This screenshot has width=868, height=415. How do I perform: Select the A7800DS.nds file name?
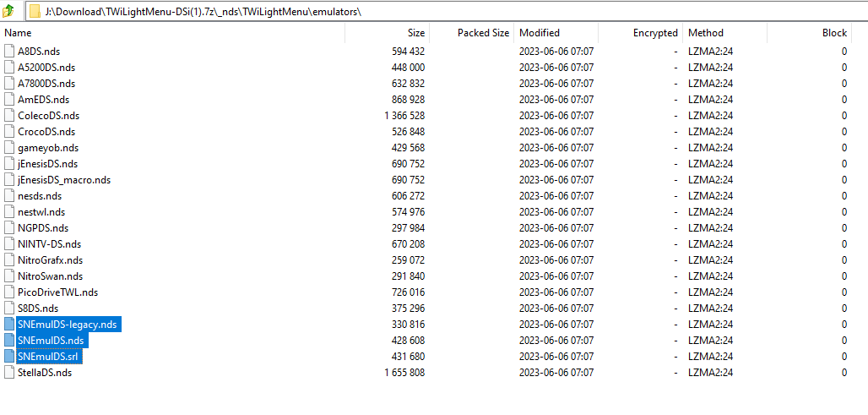pos(46,84)
